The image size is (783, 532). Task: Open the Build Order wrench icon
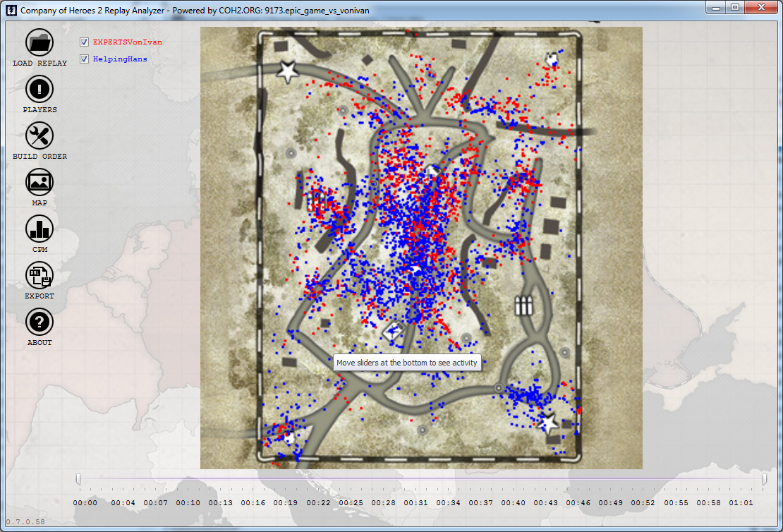(40, 136)
